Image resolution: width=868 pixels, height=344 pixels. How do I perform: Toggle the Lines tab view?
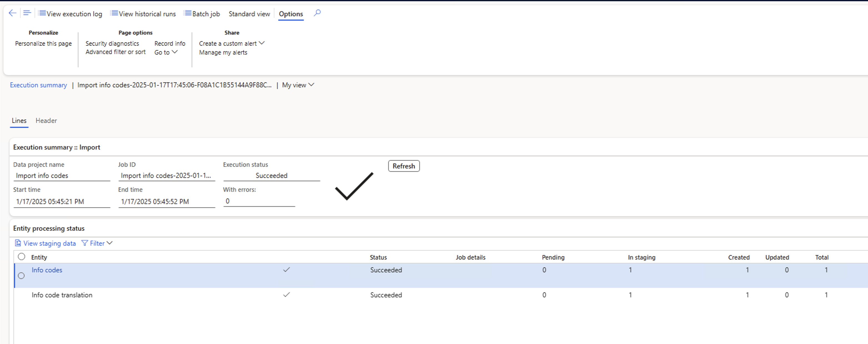(19, 120)
